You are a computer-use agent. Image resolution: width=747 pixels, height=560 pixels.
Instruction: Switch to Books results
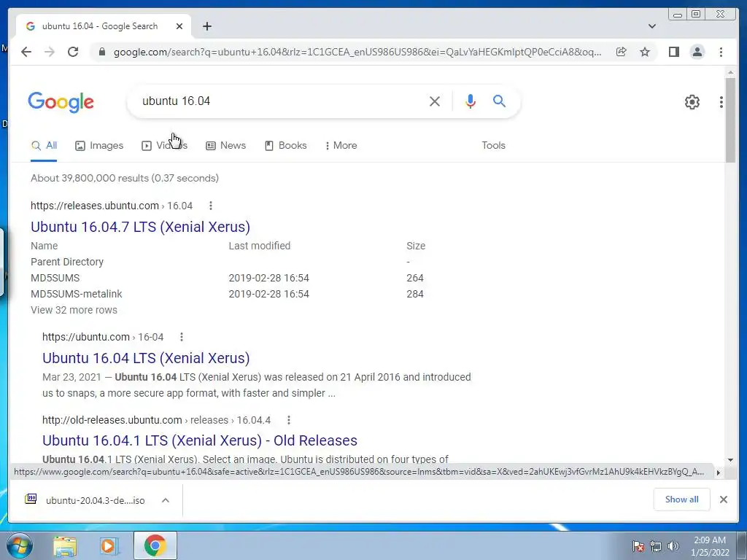click(285, 146)
